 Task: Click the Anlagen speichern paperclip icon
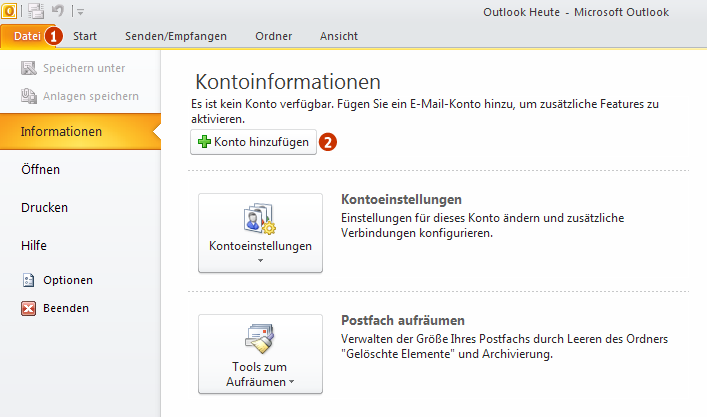[x=29, y=96]
